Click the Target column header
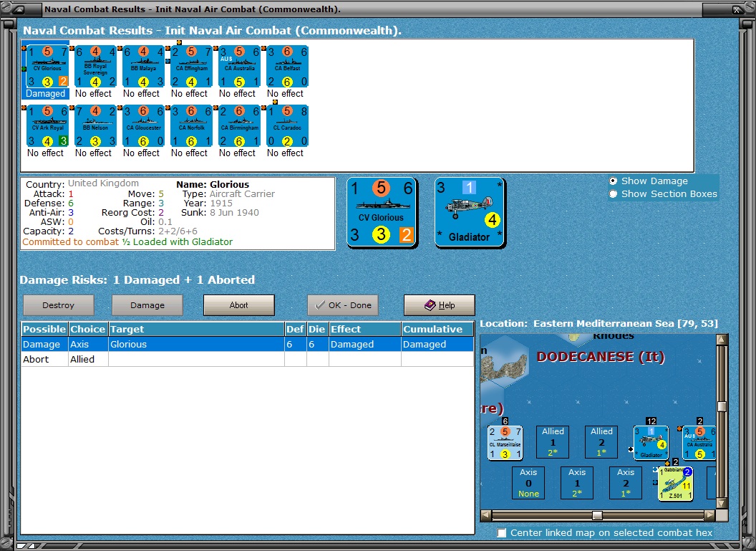This screenshot has height=551, width=756. (196, 329)
